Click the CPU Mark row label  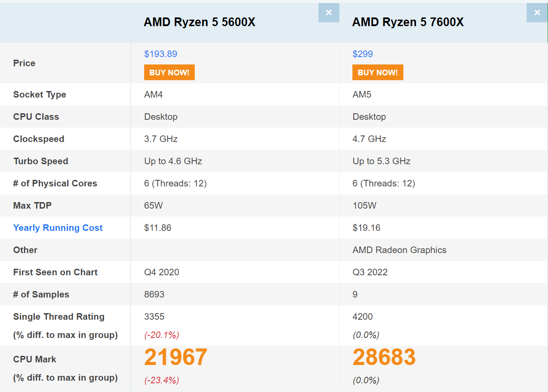pos(35,359)
